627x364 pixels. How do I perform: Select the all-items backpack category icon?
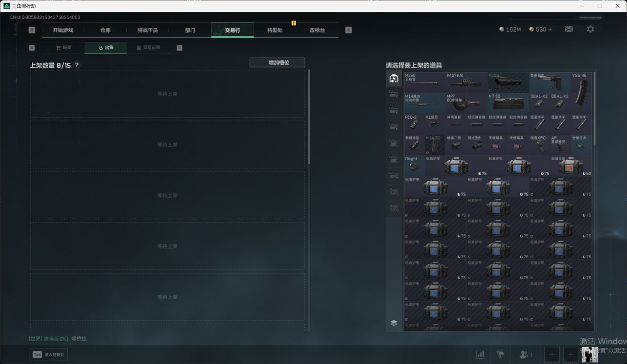pos(394,78)
